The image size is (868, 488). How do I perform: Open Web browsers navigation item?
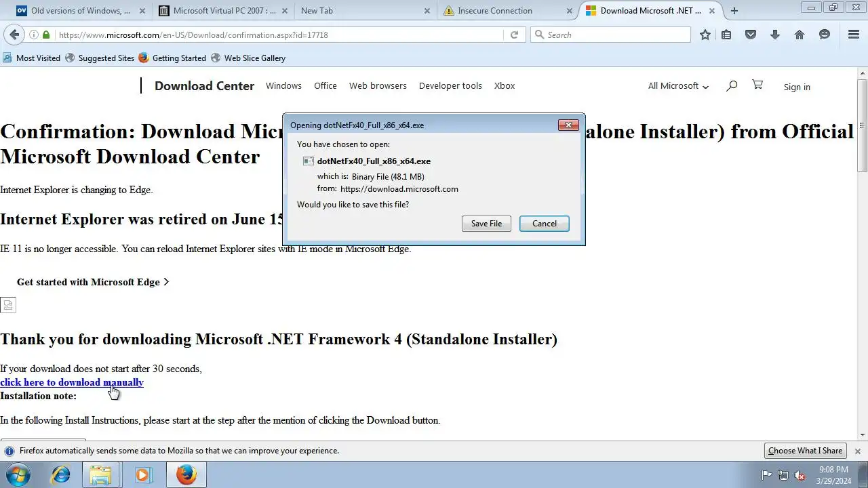(x=378, y=85)
